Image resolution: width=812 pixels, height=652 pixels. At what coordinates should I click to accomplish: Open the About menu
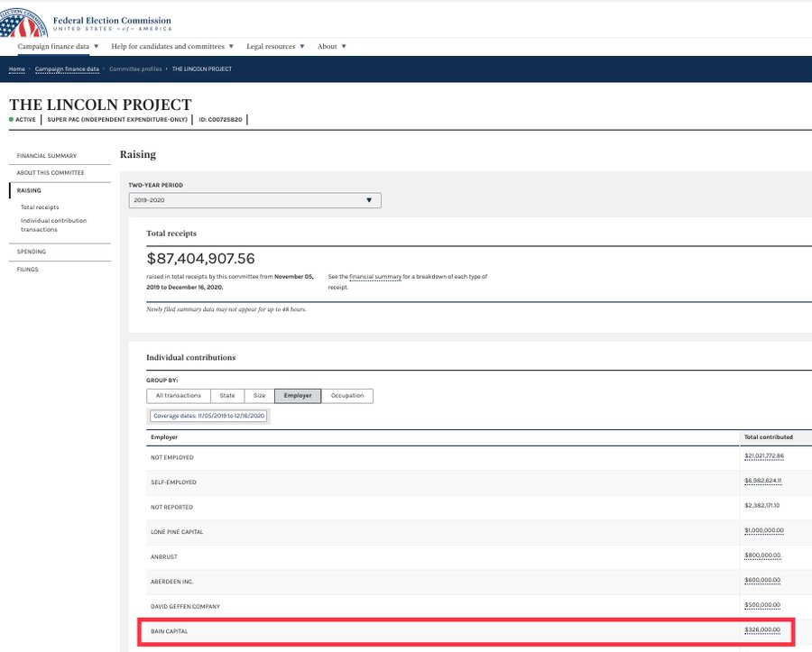(331, 47)
